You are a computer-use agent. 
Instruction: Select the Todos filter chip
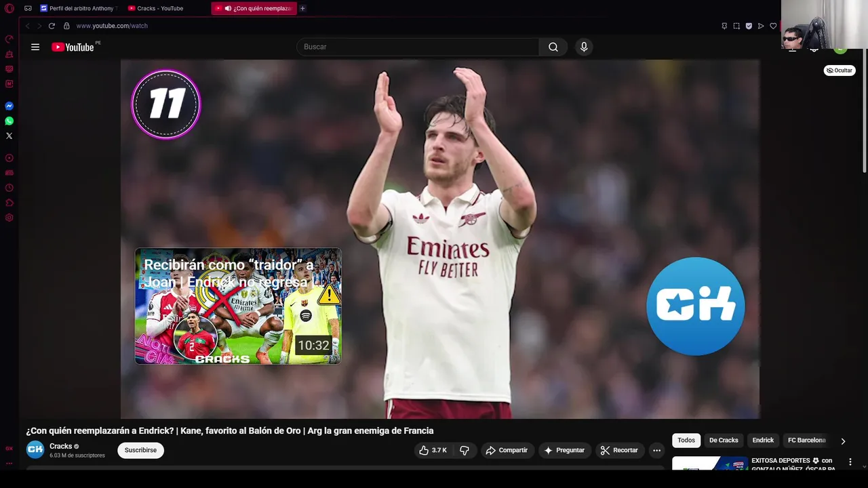click(686, 441)
